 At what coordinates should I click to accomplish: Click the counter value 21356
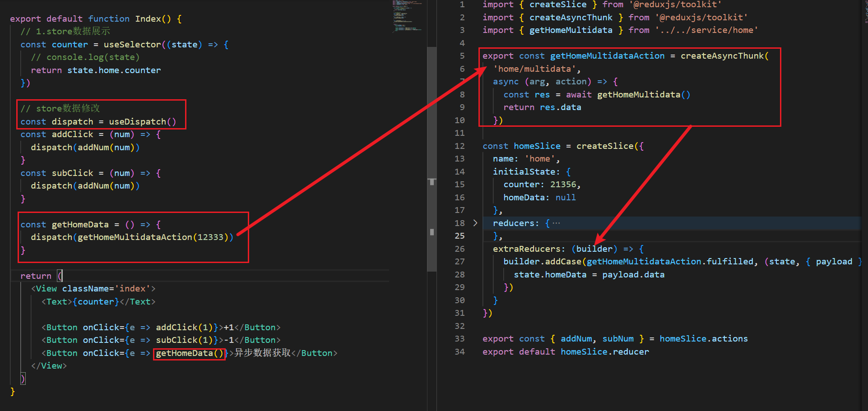coord(563,185)
